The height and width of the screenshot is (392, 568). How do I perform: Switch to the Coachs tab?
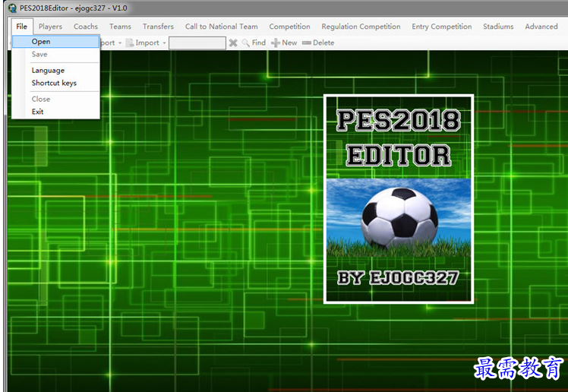(86, 27)
